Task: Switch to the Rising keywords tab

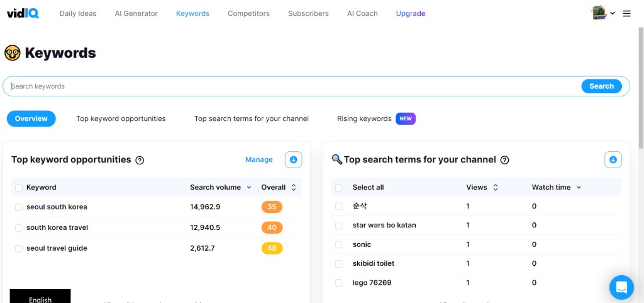Action: tap(364, 118)
